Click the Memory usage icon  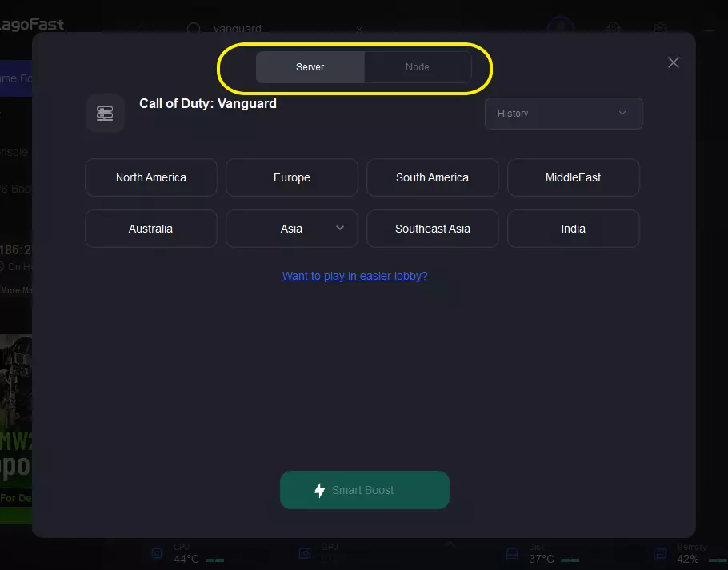(660, 553)
